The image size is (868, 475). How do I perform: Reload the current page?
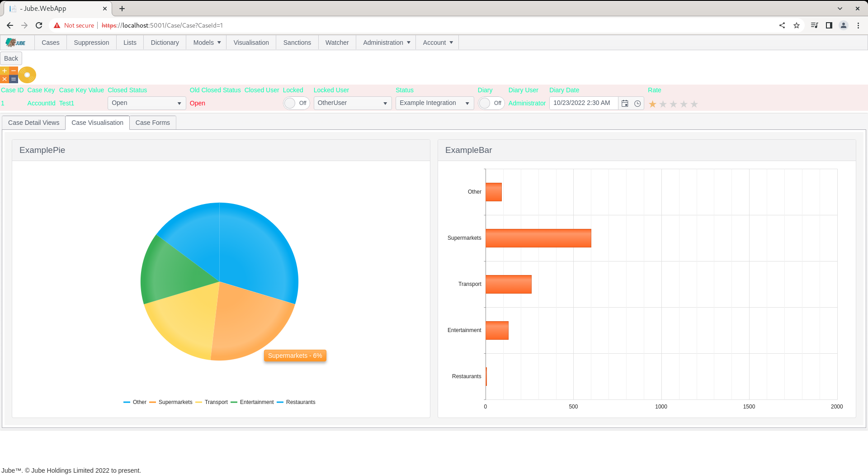click(39, 25)
